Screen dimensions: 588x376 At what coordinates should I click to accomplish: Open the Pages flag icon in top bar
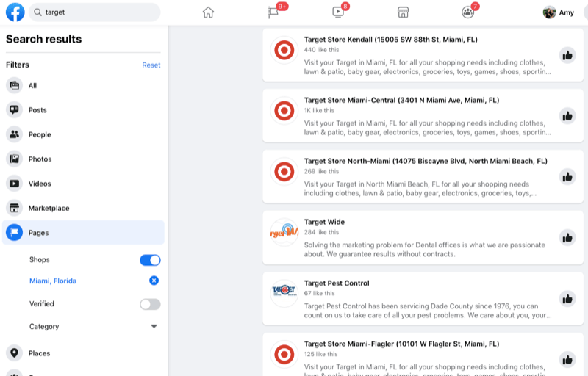coord(273,12)
